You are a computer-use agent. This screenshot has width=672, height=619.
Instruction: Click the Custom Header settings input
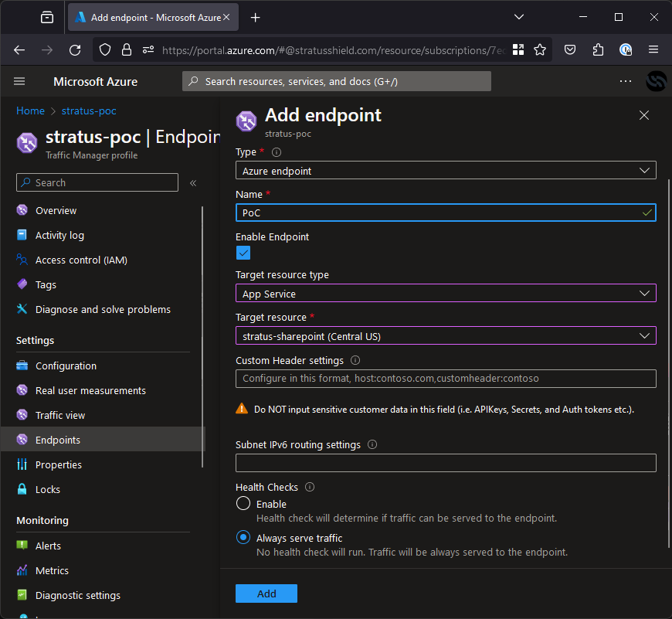pos(446,379)
